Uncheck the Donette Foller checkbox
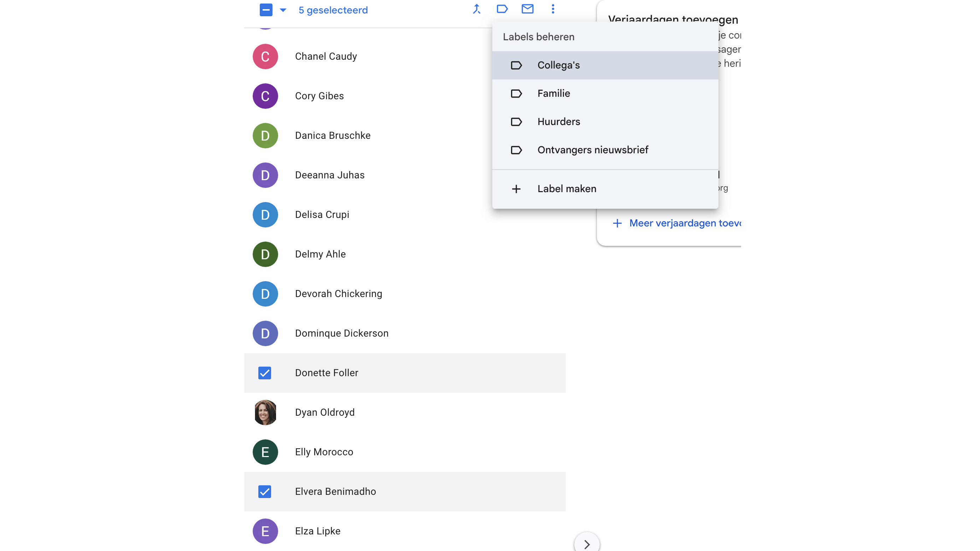The image size is (980, 551). (x=265, y=373)
